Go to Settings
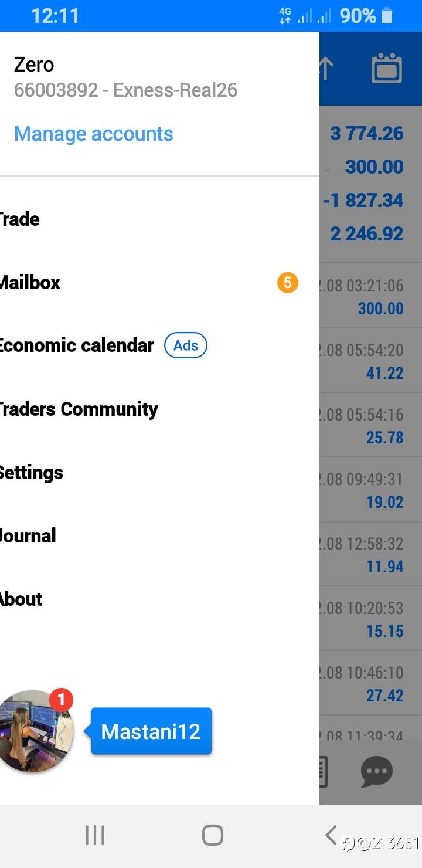The width and height of the screenshot is (422, 868). pos(32,472)
